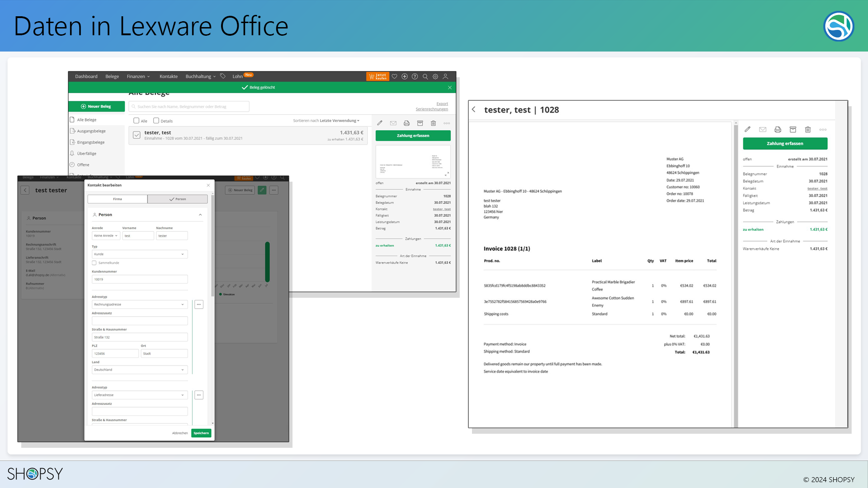Click the 'Speichern' button
Viewport: 868px width, 488px height.
(201, 433)
